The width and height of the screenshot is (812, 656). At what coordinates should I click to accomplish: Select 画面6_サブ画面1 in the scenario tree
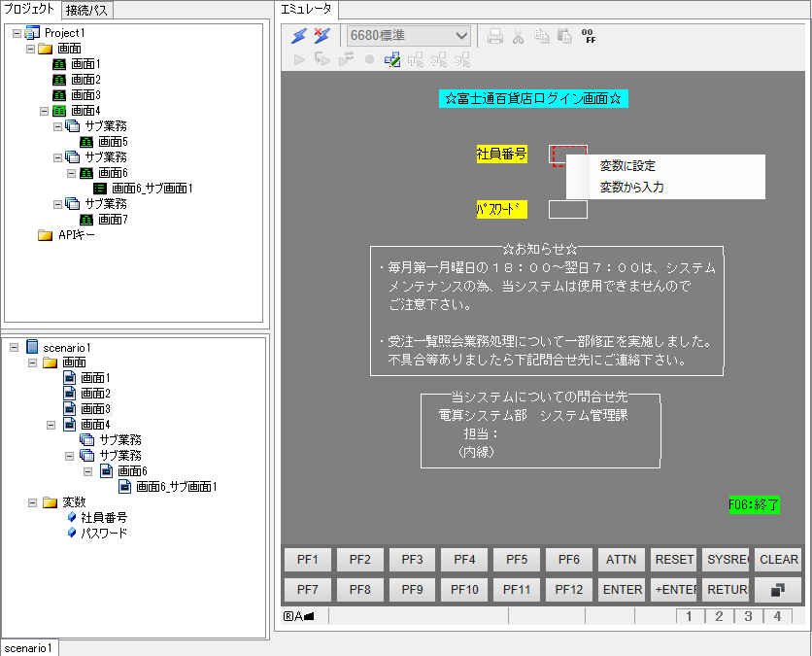(176, 487)
